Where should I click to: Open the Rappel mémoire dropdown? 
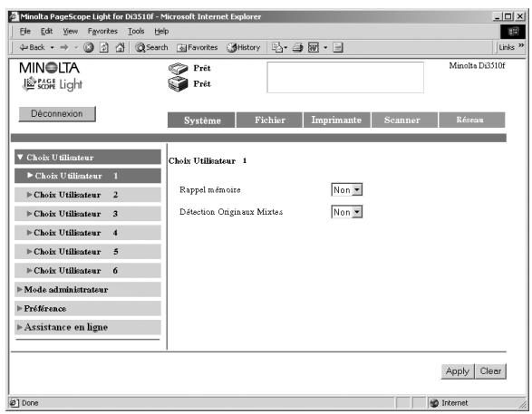tap(347, 190)
